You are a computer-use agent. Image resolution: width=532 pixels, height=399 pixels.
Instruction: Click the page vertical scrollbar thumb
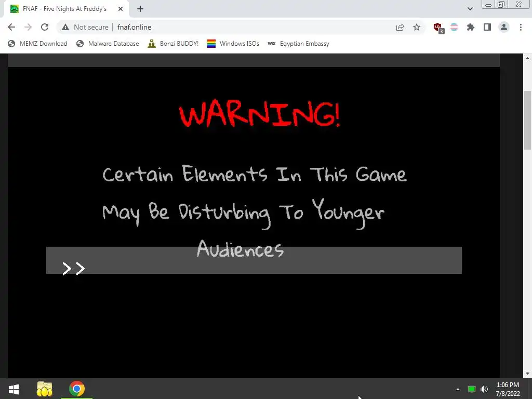pos(527,120)
